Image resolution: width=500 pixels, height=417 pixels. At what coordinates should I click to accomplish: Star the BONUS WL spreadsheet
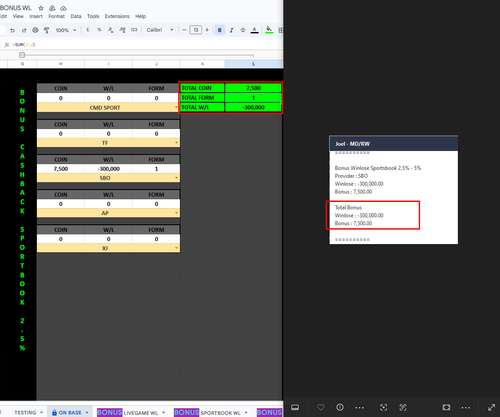(41, 8)
